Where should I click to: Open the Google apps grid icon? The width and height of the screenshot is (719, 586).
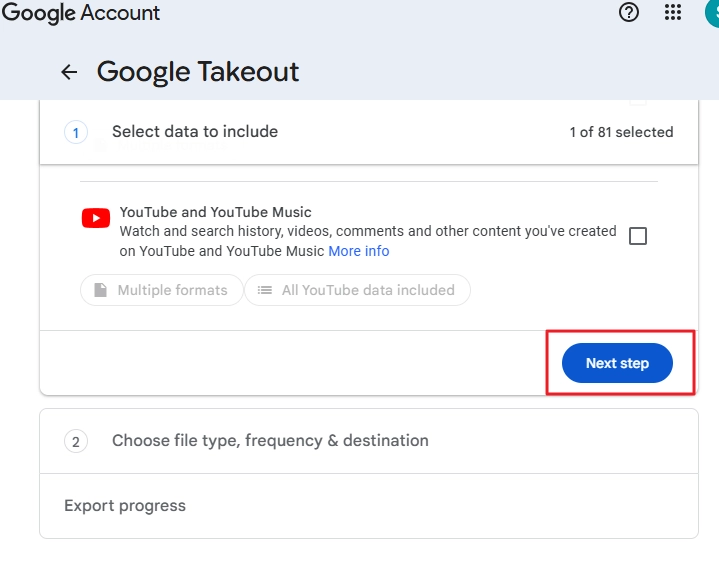pos(673,12)
